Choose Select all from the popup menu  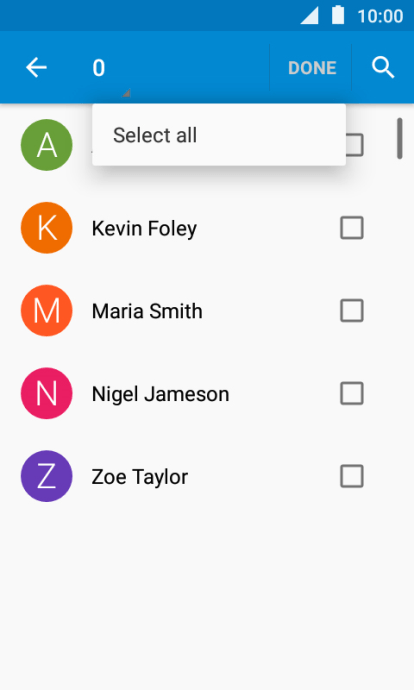(219, 135)
